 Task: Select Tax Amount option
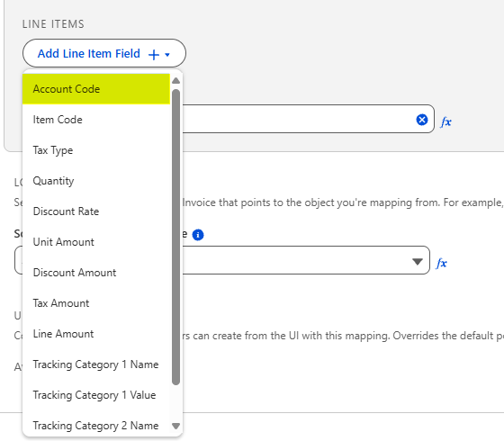click(x=96, y=303)
